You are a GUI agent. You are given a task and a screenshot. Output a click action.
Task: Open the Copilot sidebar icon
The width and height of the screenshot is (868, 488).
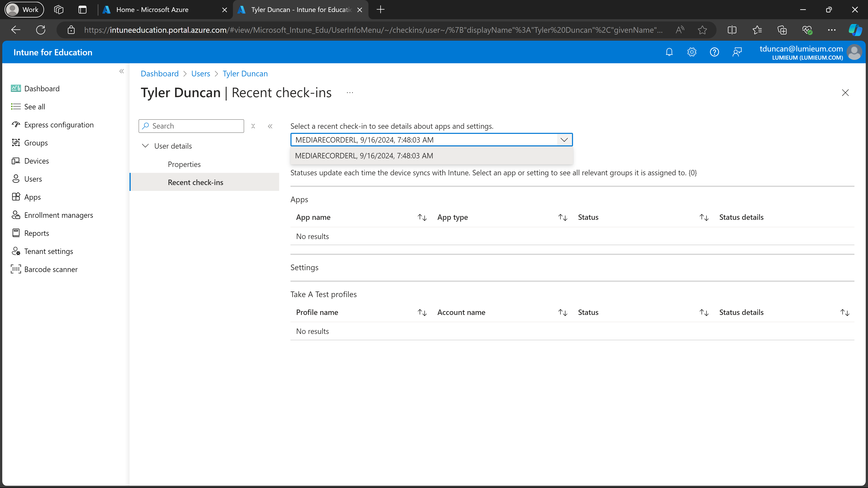(x=855, y=30)
